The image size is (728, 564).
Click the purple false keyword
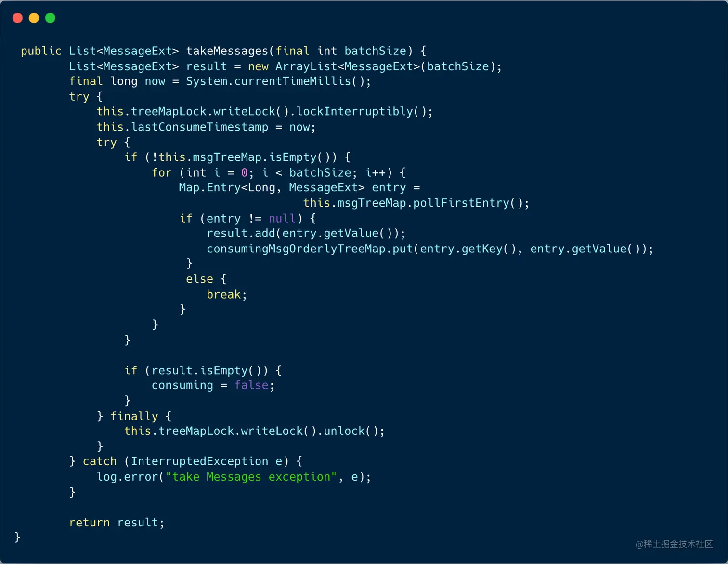251,386
